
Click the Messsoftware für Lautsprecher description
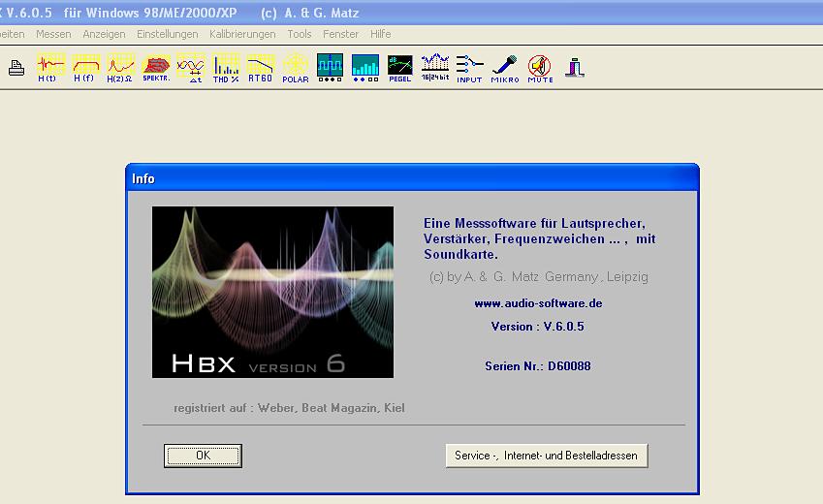tap(540, 238)
